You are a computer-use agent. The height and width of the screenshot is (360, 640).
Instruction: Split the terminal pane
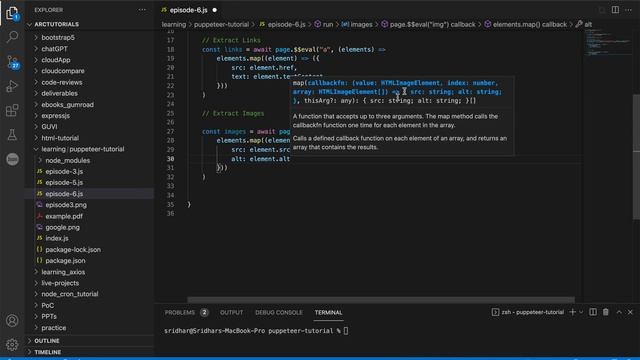click(593, 312)
